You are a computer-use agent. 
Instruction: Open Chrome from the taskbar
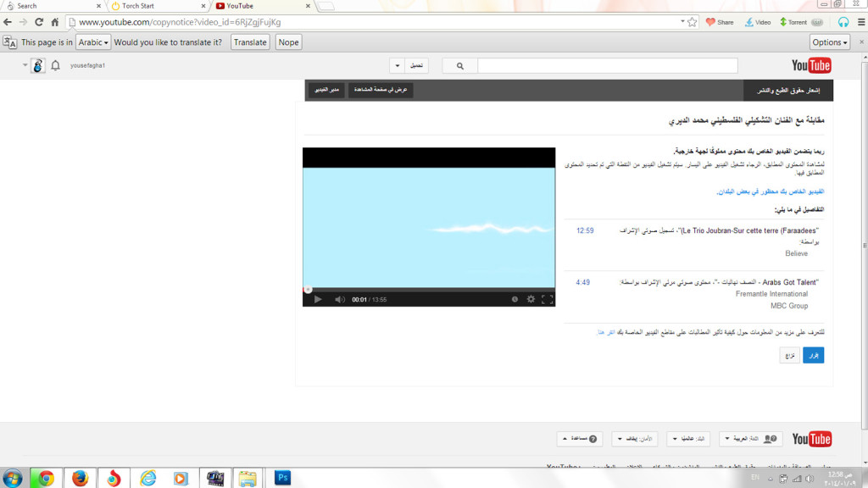(x=46, y=478)
